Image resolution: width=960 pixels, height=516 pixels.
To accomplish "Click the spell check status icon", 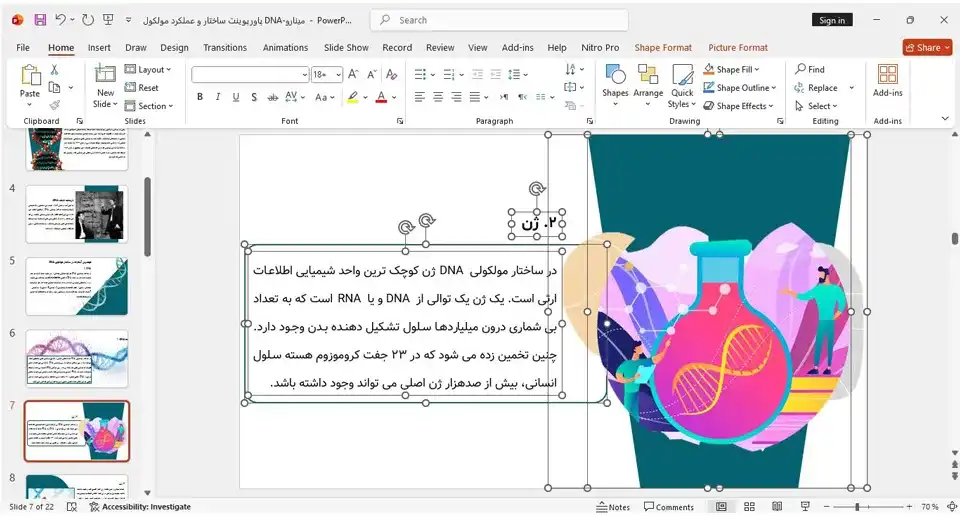I will pyautogui.click(x=72, y=507).
